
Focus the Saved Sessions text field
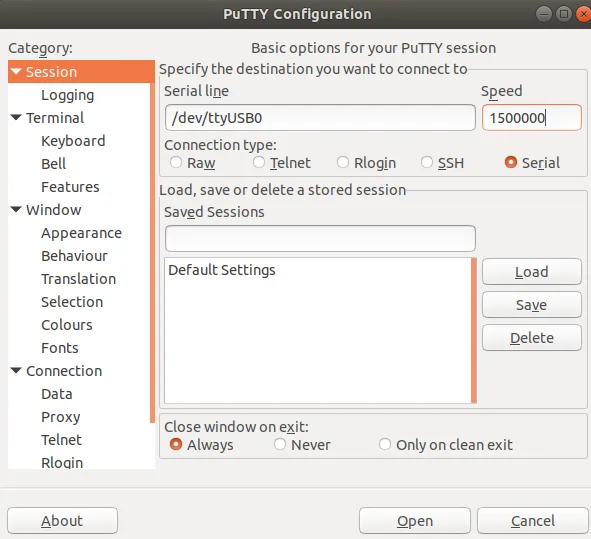tap(320, 238)
